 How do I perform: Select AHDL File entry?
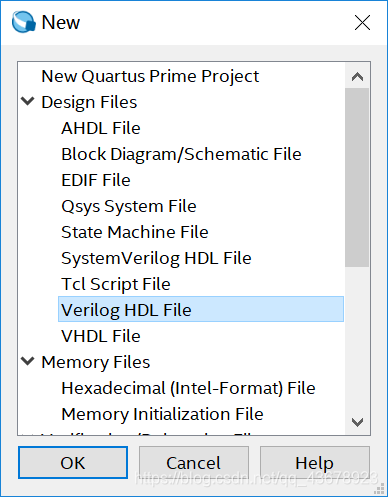[101, 128]
